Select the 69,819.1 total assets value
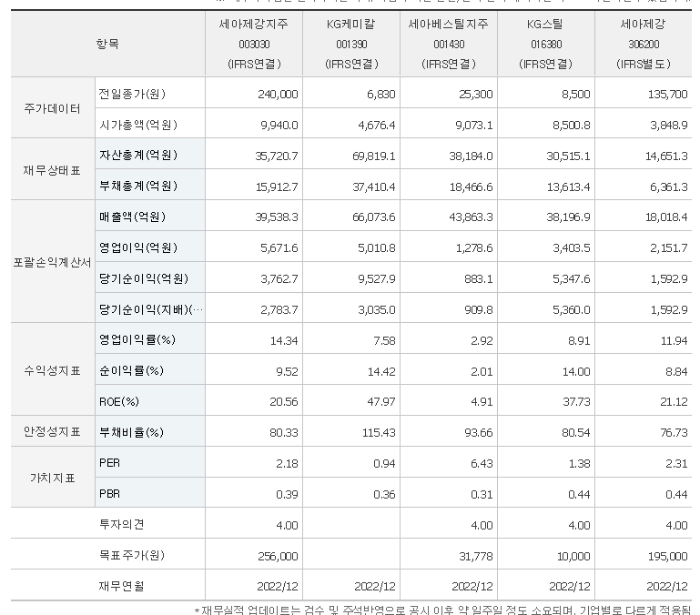Screen dimensions: 700x615 (374, 156)
